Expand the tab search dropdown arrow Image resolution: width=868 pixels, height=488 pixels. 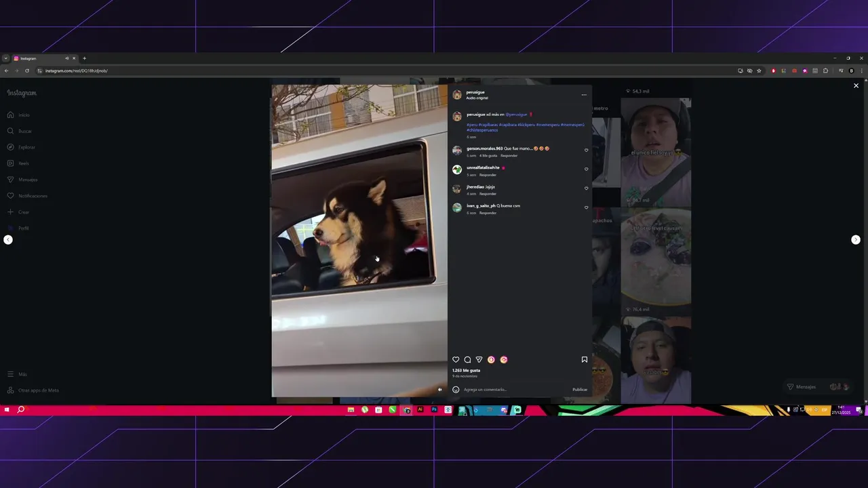[x=5, y=58]
